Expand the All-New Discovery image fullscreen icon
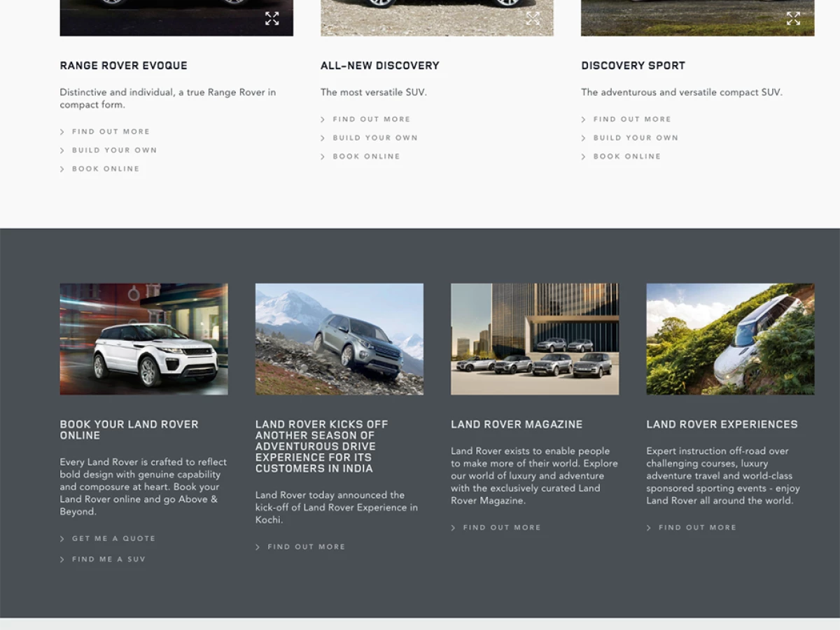Viewport: 840px width, 630px height. pyautogui.click(x=533, y=19)
